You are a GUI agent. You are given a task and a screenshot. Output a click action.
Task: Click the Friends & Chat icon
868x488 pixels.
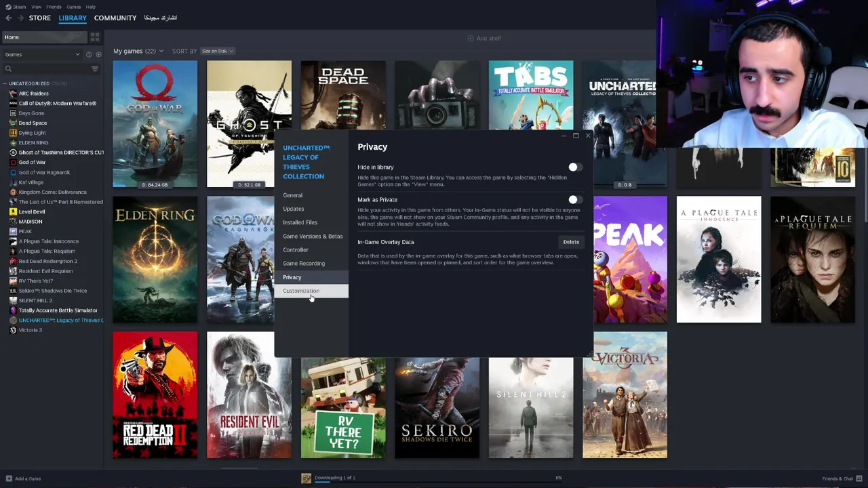point(859,479)
